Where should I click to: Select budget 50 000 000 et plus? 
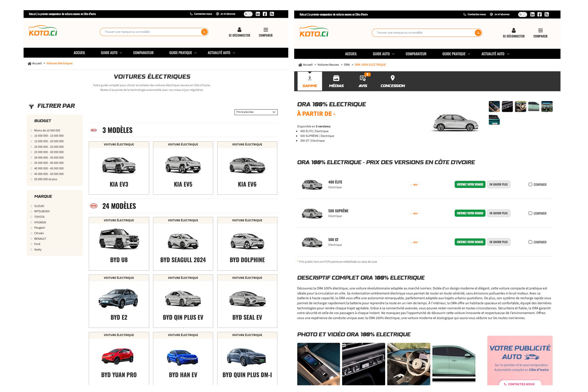tap(31, 179)
